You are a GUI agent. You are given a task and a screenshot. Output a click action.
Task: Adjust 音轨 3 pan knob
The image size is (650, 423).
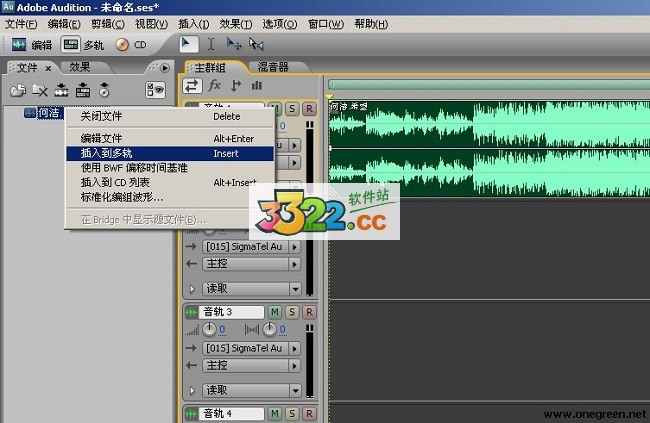pos(269,329)
